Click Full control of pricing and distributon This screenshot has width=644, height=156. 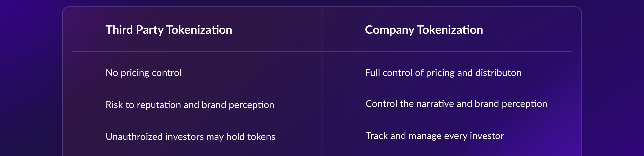coord(443,73)
